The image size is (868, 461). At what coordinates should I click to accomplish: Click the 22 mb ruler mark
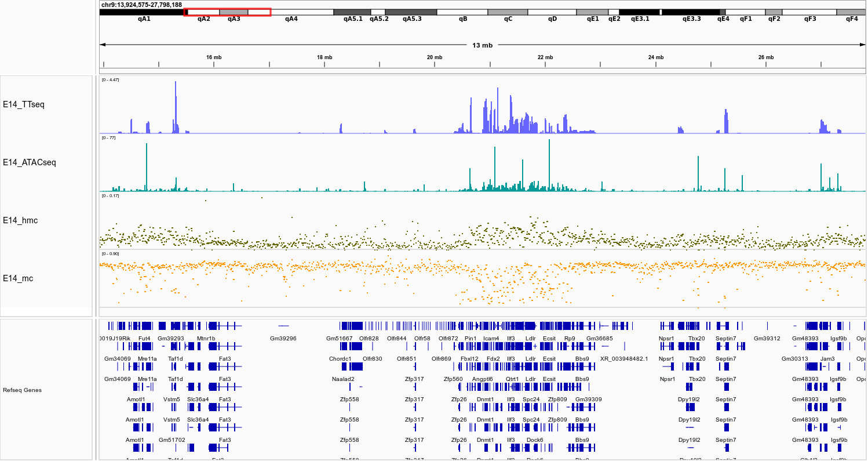pos(545,57)
